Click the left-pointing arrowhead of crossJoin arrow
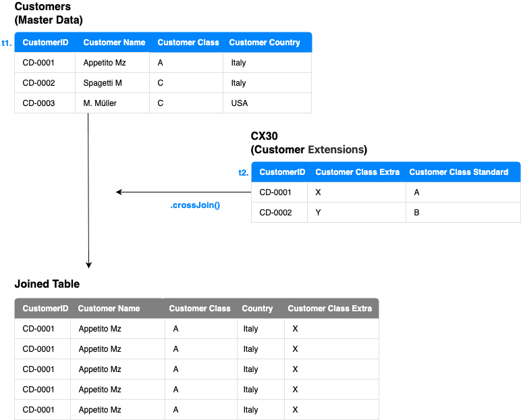The height and width of the screenshot is (420, 521). [x=119, y=192]
